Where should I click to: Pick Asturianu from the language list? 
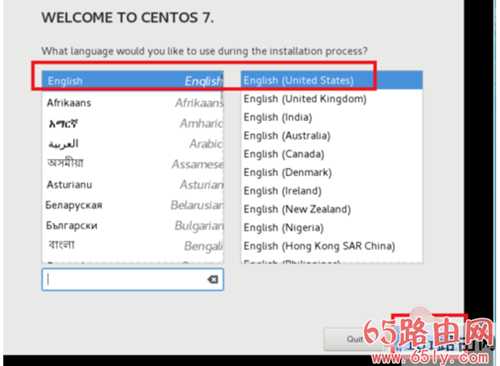click(133, 184)
